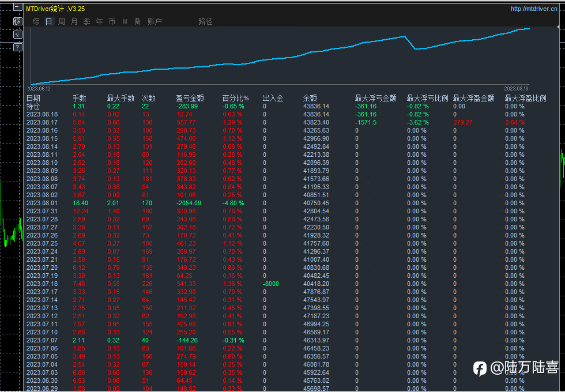Switch to the 综 summary tab

pos(36,22)
